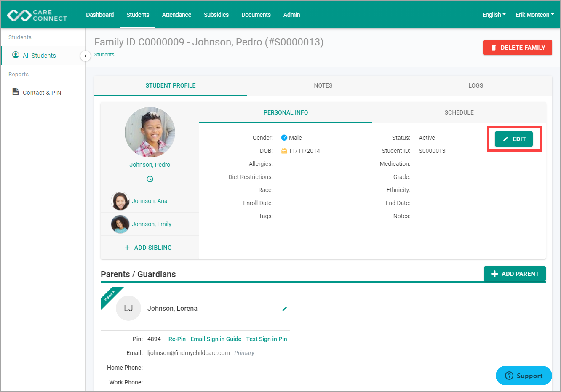This screenshot has height=392, width=561.
Task: Open the Students menu
Action: [x=138, y=15]
